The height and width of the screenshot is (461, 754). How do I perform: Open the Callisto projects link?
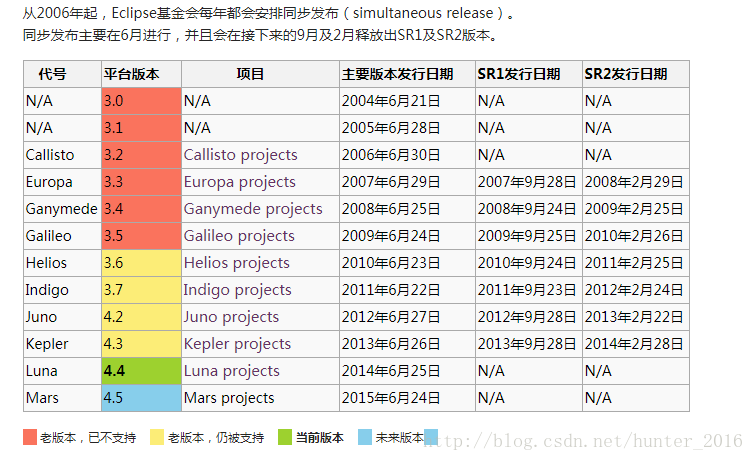240,155
